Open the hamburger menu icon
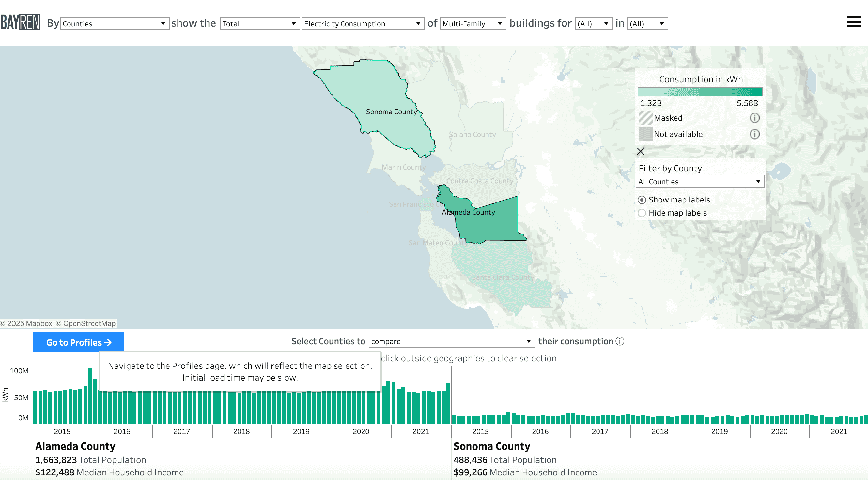Viewport: 868px width, 480px height. pyautogui.click(x=854, y=22)
